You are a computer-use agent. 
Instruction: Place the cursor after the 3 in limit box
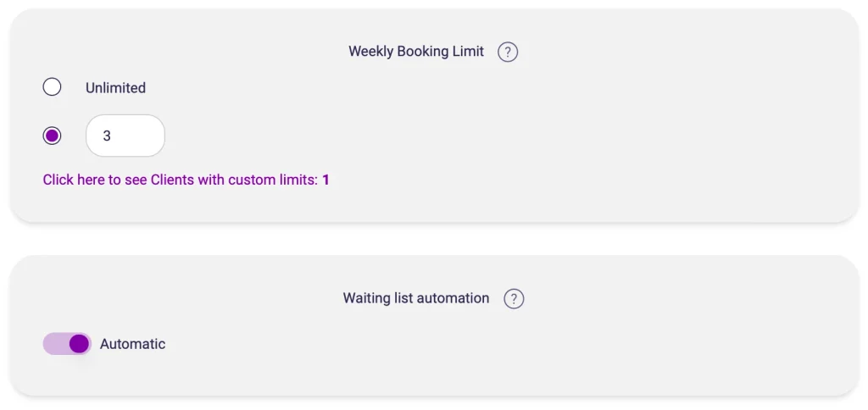point(136,136)
